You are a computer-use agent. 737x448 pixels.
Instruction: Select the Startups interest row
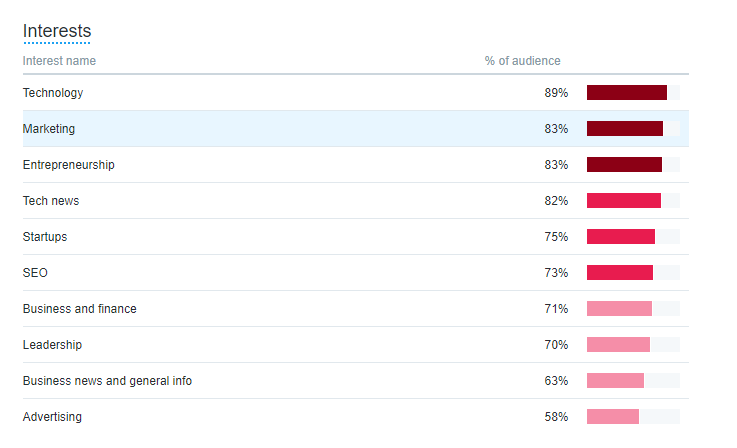(x=356, y=237)
